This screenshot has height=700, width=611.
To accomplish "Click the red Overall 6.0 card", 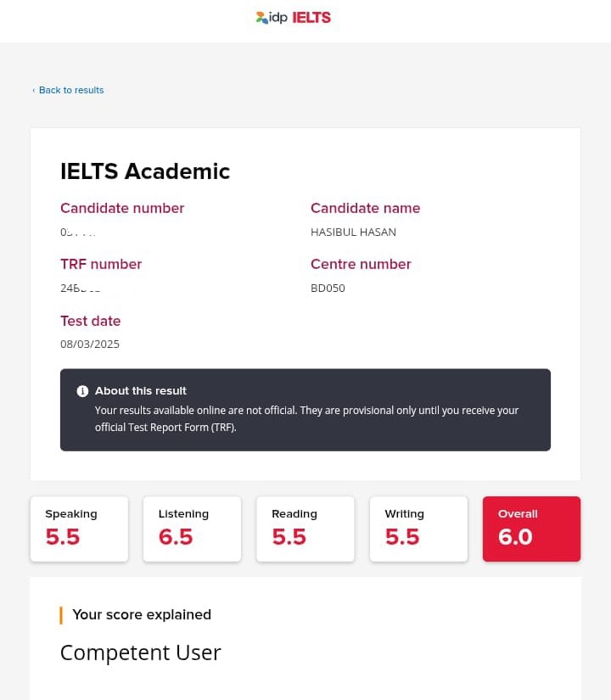I will click(x=531, y=529).
